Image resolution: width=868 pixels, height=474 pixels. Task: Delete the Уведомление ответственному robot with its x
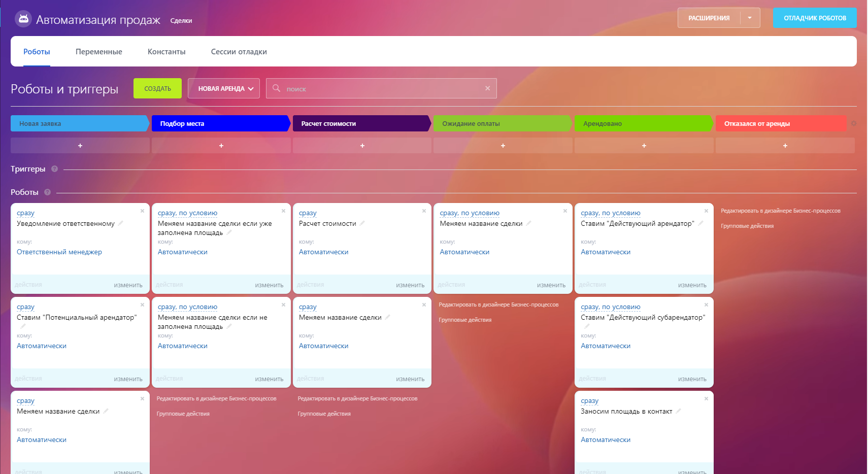coord(142,211)
